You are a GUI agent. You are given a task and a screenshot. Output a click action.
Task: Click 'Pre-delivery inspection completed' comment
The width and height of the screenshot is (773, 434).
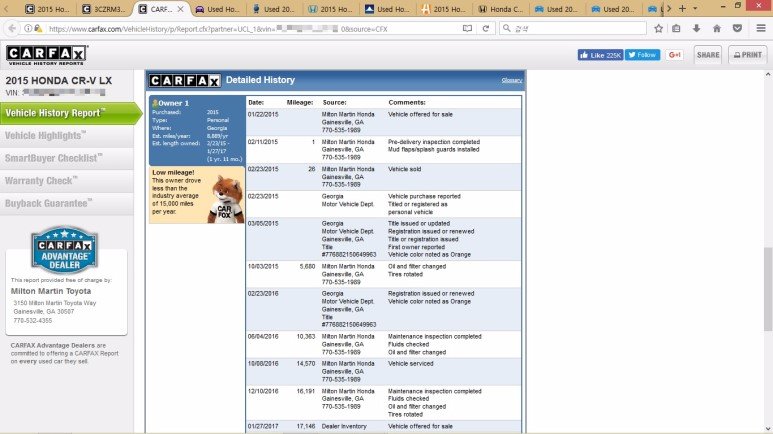[x=434, y=142]
